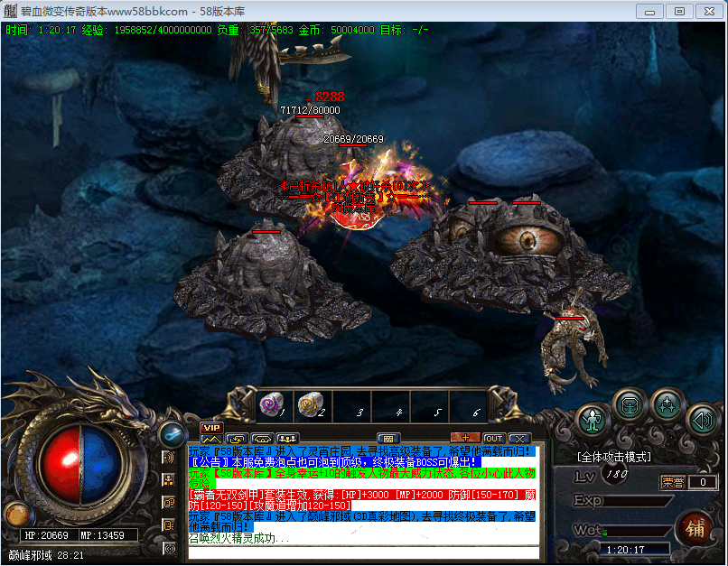The height and width of the screenshot is (566, 728).
Task: Click the 负重 357/5683 weight status
Action: [256, 30]
